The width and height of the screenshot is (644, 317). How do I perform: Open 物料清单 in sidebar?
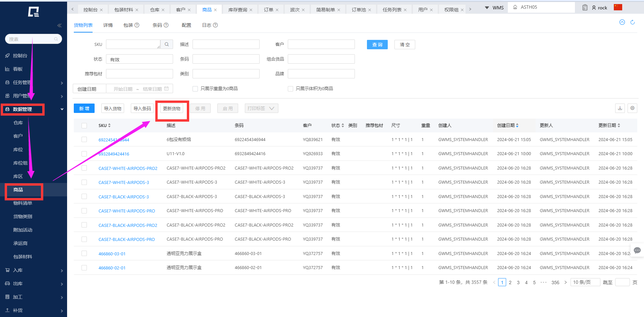tap(23, 203)
